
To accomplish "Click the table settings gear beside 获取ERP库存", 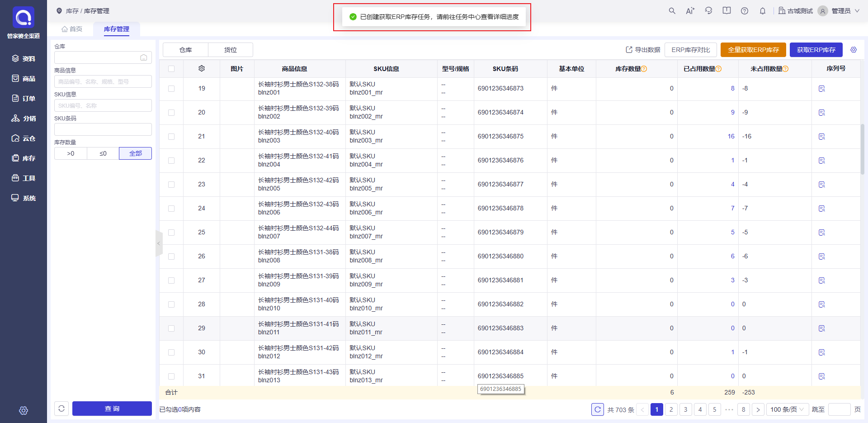I will coord(854,50).
